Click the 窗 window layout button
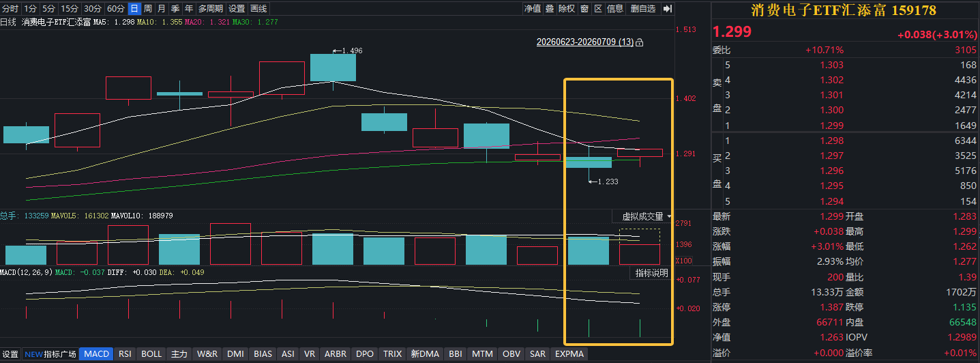Image resolution: width=980 pixels, height=363 pixels. 585,9
